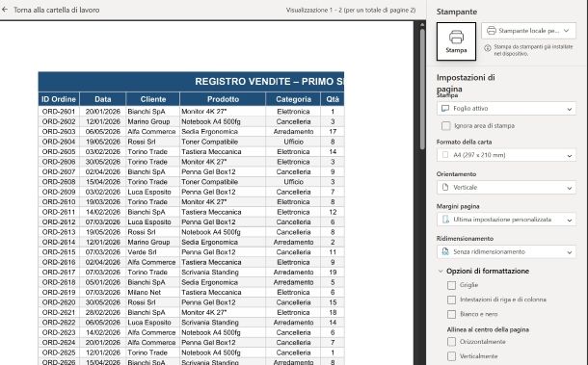This screenshot has height=365, width=588.
Task: Click Torna alla cartella di lavoro link
Action: (57, 11)
